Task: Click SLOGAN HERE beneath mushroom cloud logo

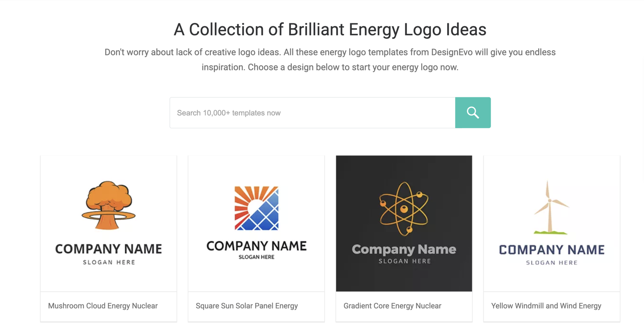Action: (x=109, y=262)
